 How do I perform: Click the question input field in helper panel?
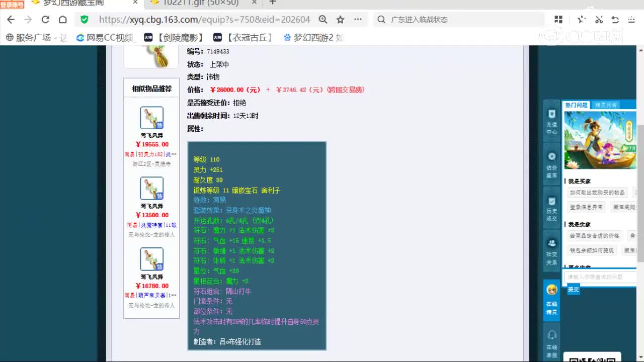pos(600,277)
